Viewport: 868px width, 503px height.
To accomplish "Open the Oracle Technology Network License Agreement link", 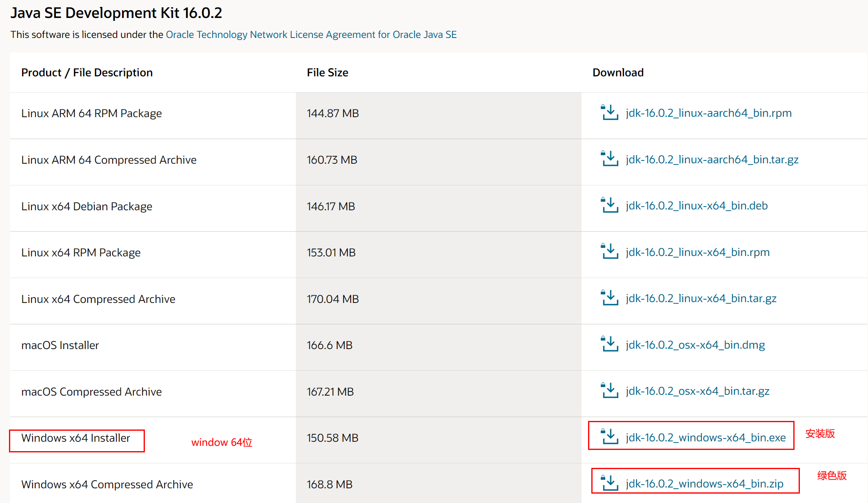I will (311, 34).
